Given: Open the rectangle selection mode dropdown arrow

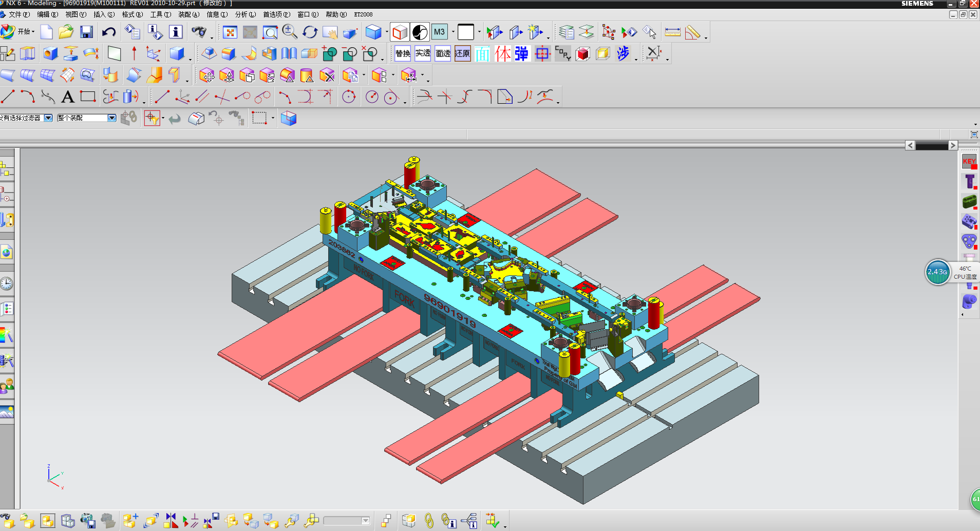Looking at the screenshot, I should [273, 119].
